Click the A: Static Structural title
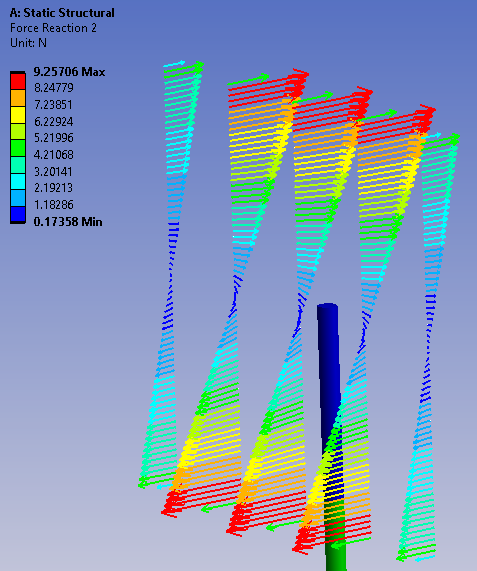This screenshot has width=477, height=571. click(x=62, y=13)
